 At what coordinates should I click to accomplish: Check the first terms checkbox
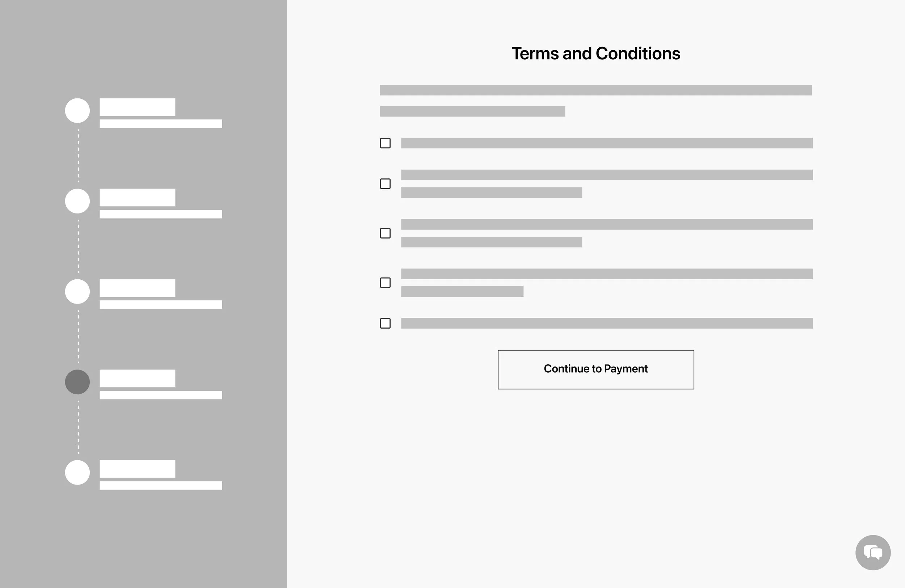pyautogui.click(x=385, y=143)
